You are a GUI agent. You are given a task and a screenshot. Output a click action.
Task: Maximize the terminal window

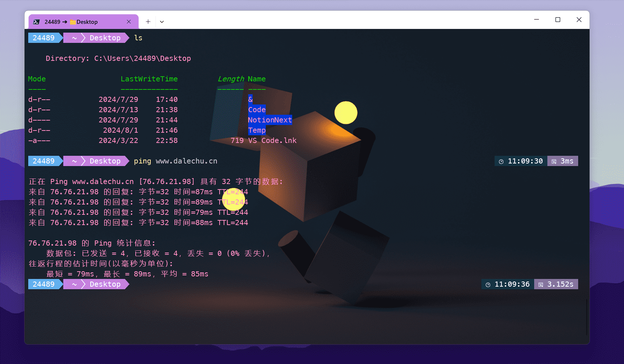coord(558,19)
